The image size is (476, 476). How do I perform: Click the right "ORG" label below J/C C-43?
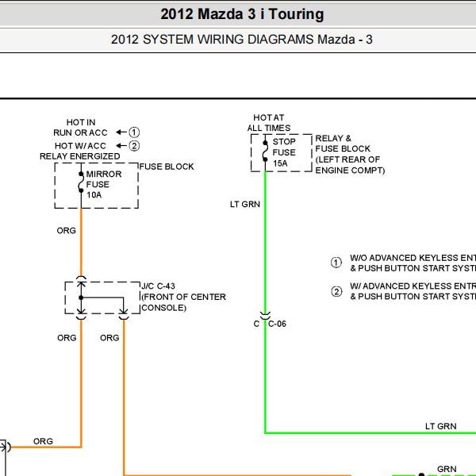(109, 338)
